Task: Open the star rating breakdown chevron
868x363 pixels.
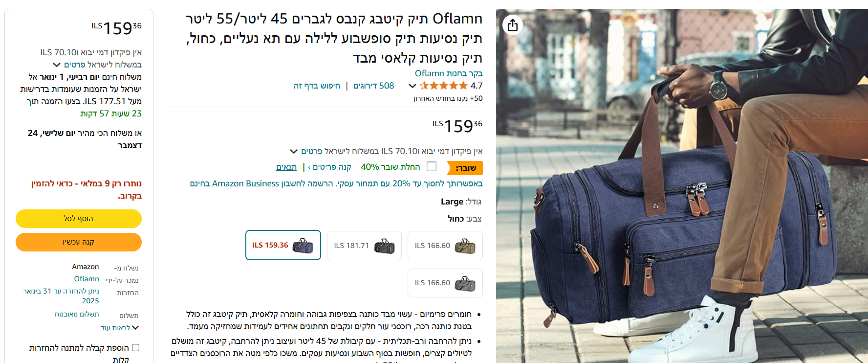Action: [x=412, y=86]
